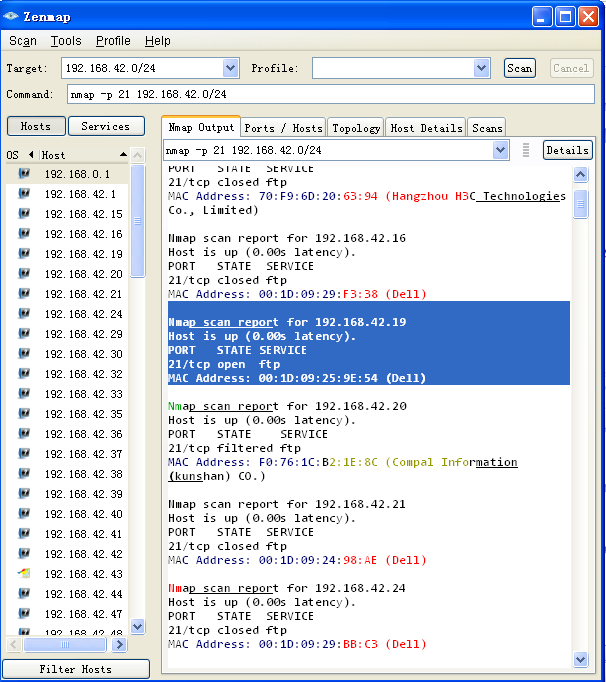Open the Target dropdown arrow
Image resolution: width=606 pixels, height=682 pixels.
[x=231, y=68]
